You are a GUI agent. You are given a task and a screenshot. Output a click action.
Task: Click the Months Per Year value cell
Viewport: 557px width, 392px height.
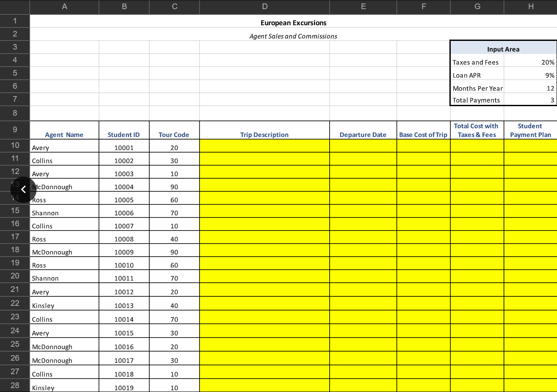pos(530,88)
